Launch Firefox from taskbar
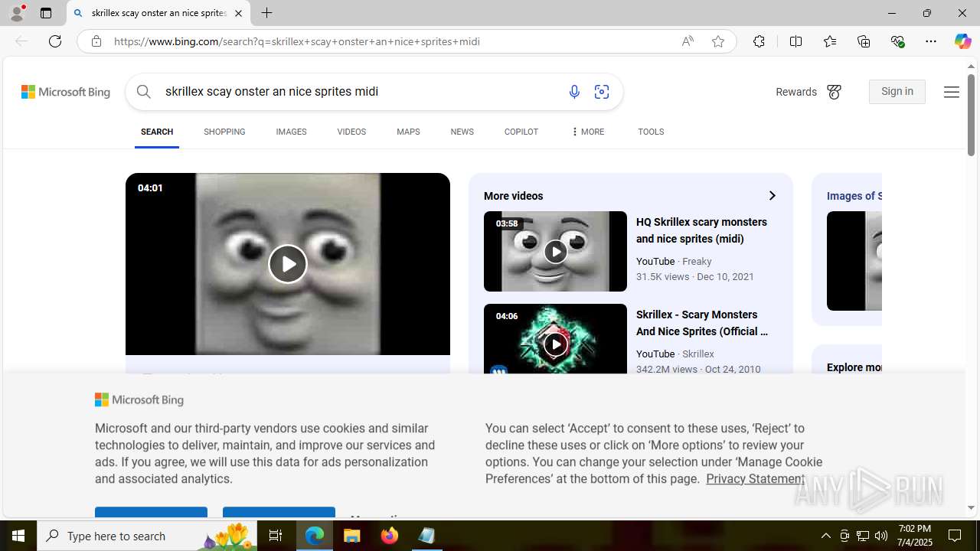Viewport: 980px width, 551px height. pos(390,536)
